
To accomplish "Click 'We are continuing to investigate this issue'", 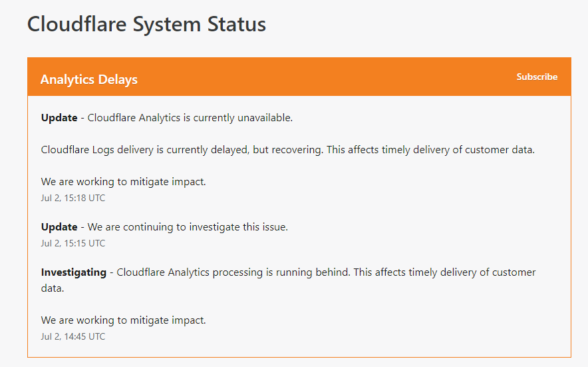I will click(x=188, y=227).
